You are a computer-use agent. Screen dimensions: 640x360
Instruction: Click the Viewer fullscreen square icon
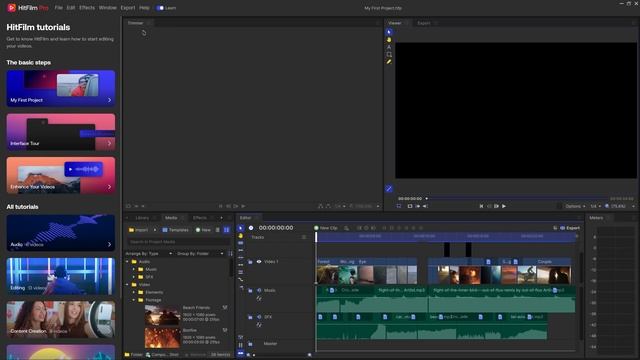point(410,206)
